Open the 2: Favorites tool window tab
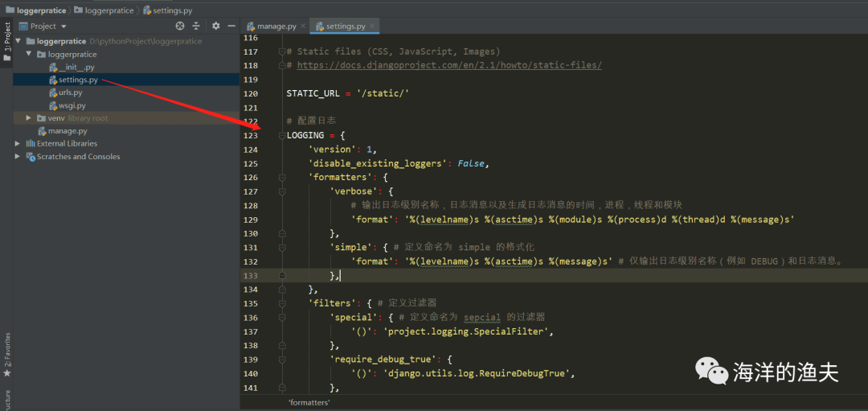 click(x=6, y=355)
